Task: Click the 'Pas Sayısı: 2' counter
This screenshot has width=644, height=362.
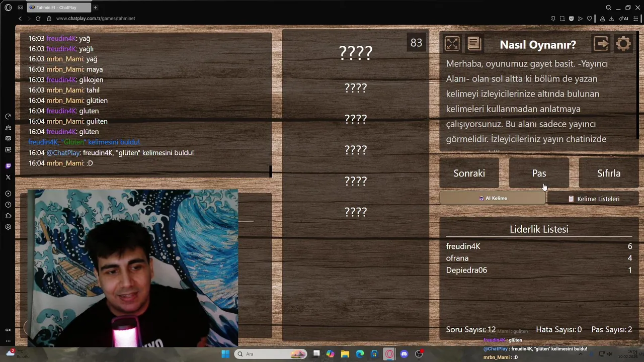Action: point(612,330)
